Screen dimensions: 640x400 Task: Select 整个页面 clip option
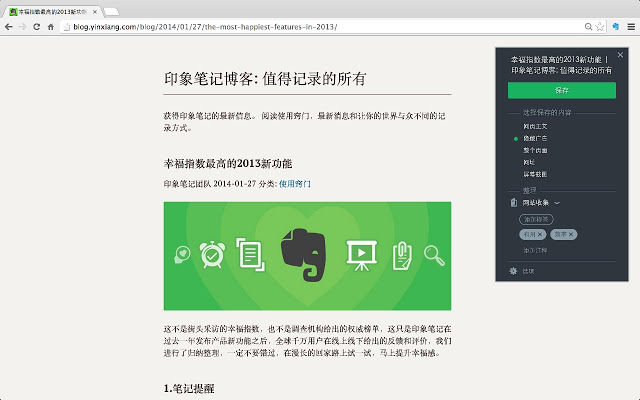click(x=535, y=150)
